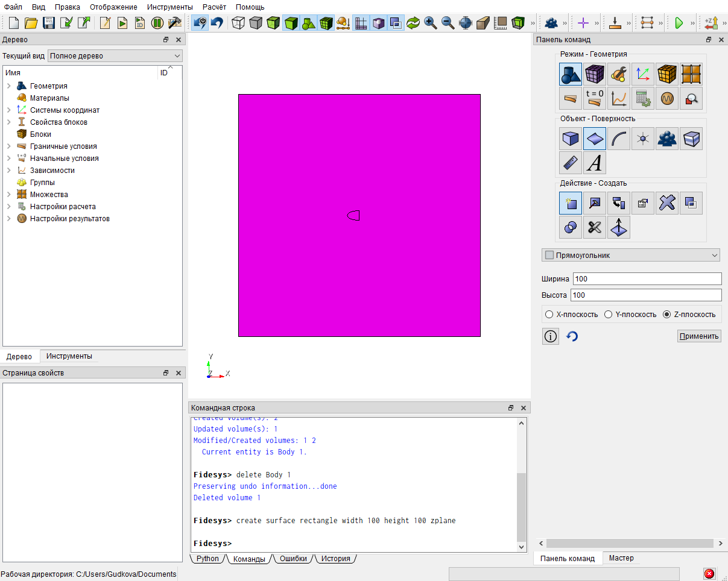The width and height of the screenshot is (728, 581).
Task: Expand the Геометрия tree node
Action: click(9, 86)
